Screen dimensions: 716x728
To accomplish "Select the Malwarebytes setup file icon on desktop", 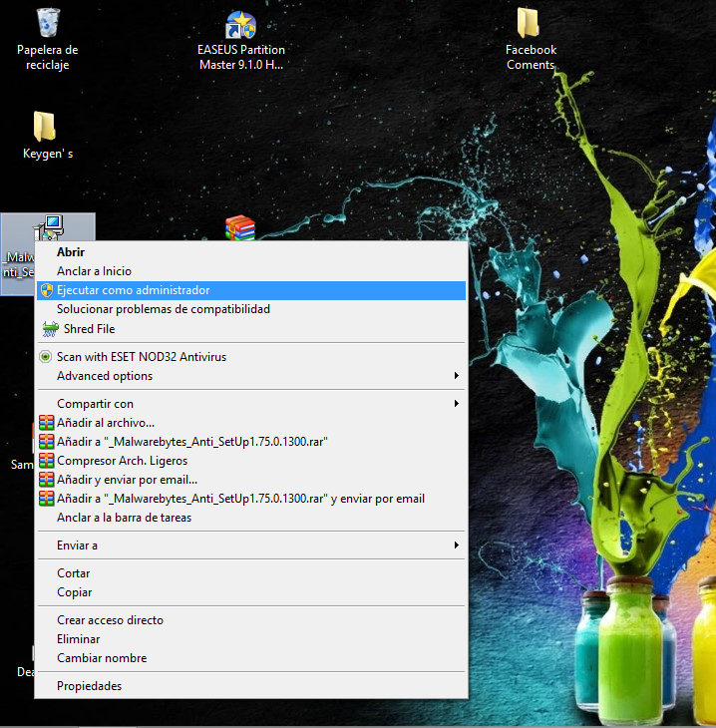I will tap(48, 227).
